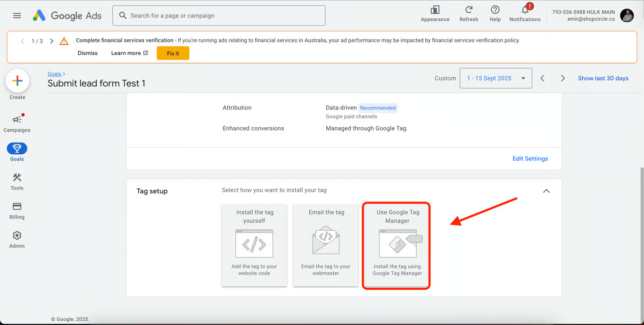644x325 pixels.
Task: Click the Managed through Google Tag text
Action: [x=367, y=128]
